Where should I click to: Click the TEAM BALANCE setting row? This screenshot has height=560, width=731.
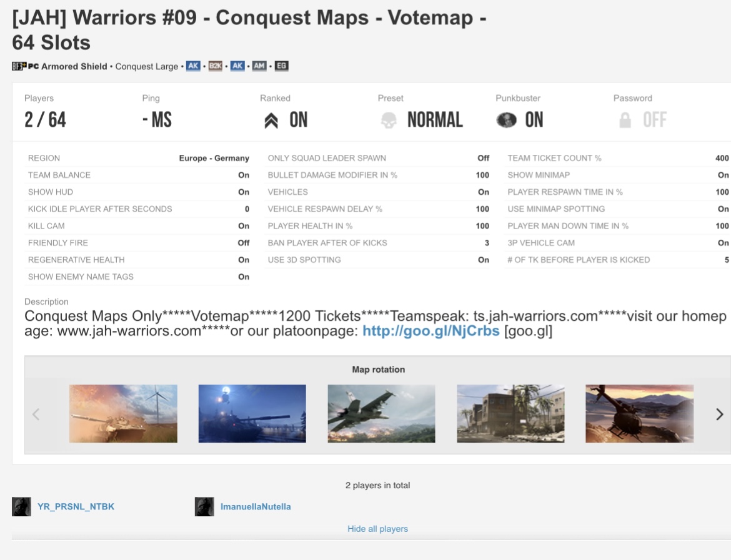pos(138,175)
